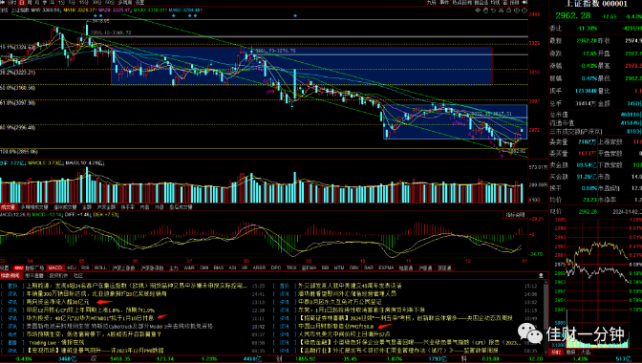Switch to the 分时 tab under intraday chart

coord(556,352)
